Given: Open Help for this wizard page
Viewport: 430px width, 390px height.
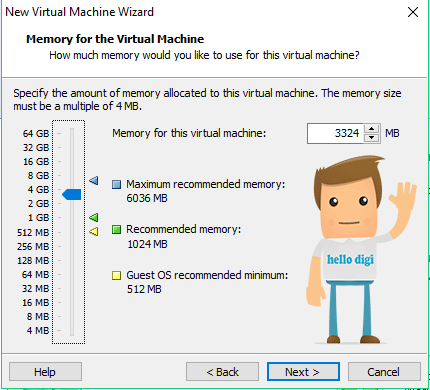Looking at the screenshot, I should point(45,372).
